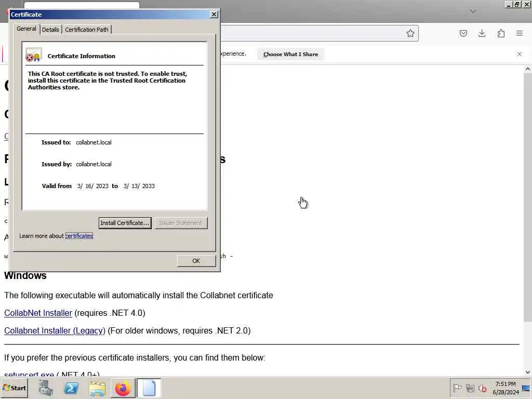Viewport: 532px width, 399px height.
Task: Open PowerShell from taskbar
Action: [x=71, y=388]
